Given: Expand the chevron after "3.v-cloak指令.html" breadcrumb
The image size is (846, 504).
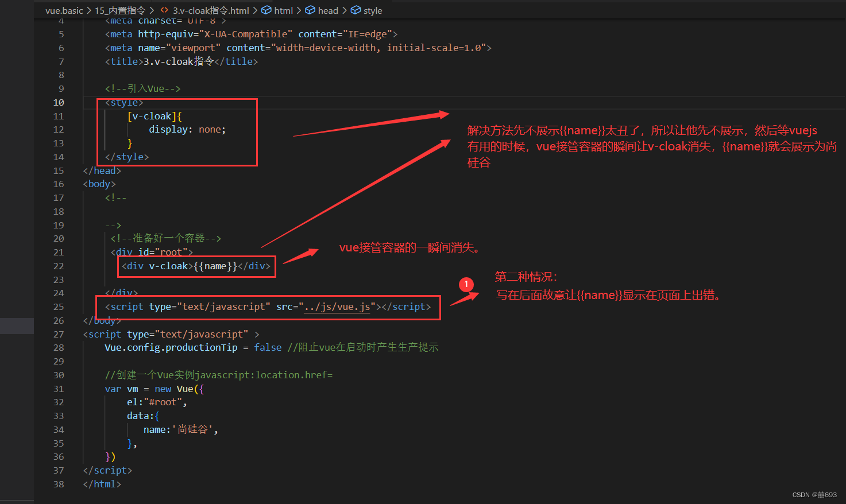Looking at the screenshot, I should (x=256, y=10).
